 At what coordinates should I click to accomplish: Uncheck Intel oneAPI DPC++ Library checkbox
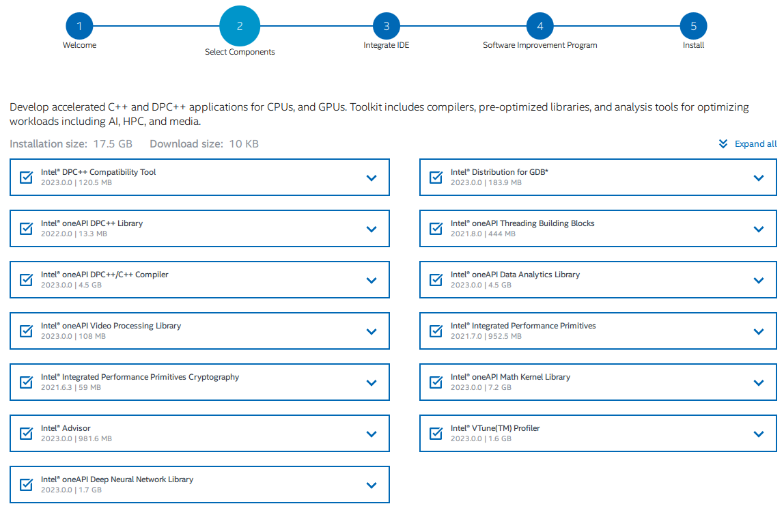click(x=26, y=229)
